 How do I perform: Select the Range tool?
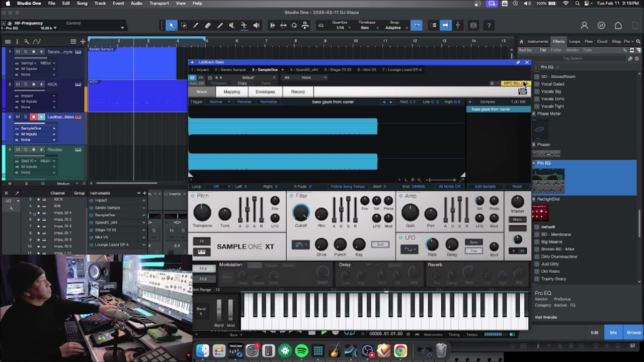[x=184, y=25]
